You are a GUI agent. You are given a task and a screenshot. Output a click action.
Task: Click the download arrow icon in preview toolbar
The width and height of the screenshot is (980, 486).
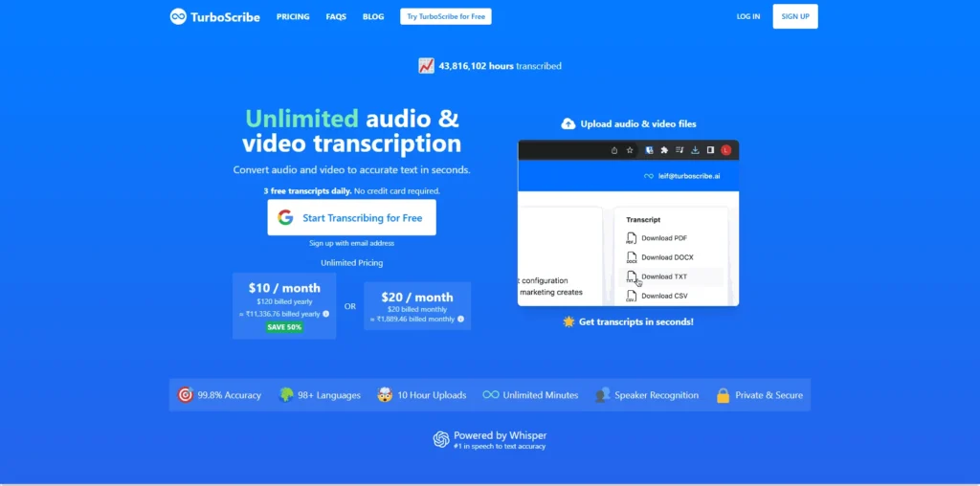pyautogui.click(x=695, y=150)
